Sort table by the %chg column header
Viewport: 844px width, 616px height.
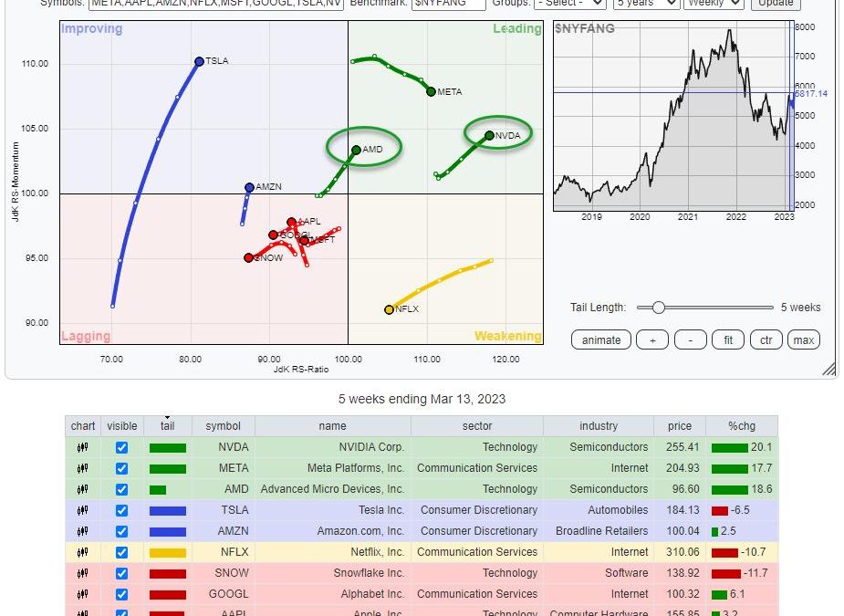(742, 426)
